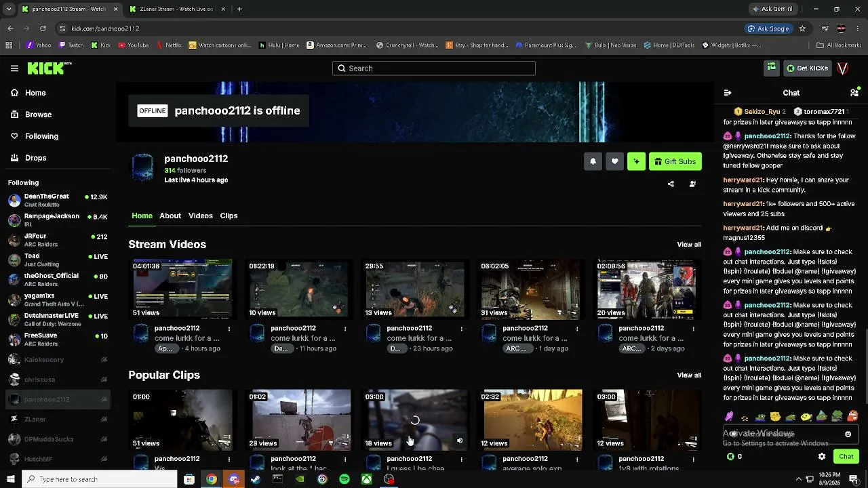Open options for the 23 hours ago video
Screen dimensions: 868x488
[461, 329]
